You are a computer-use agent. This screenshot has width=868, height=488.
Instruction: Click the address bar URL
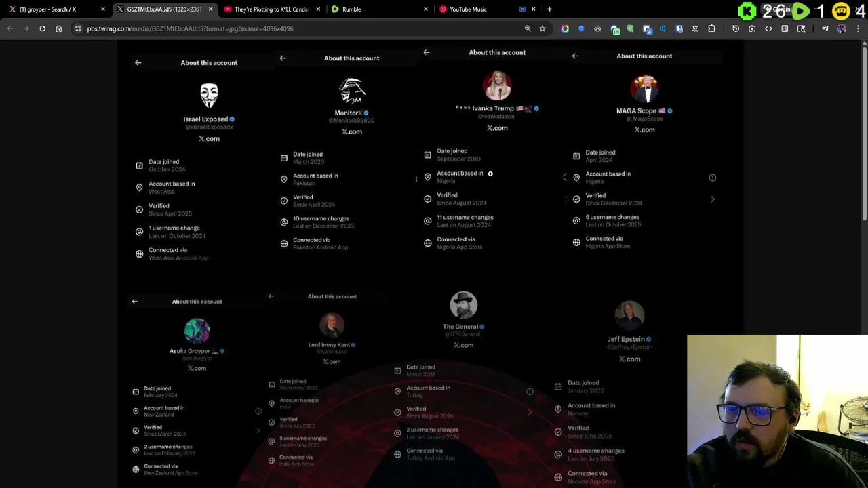190,28
